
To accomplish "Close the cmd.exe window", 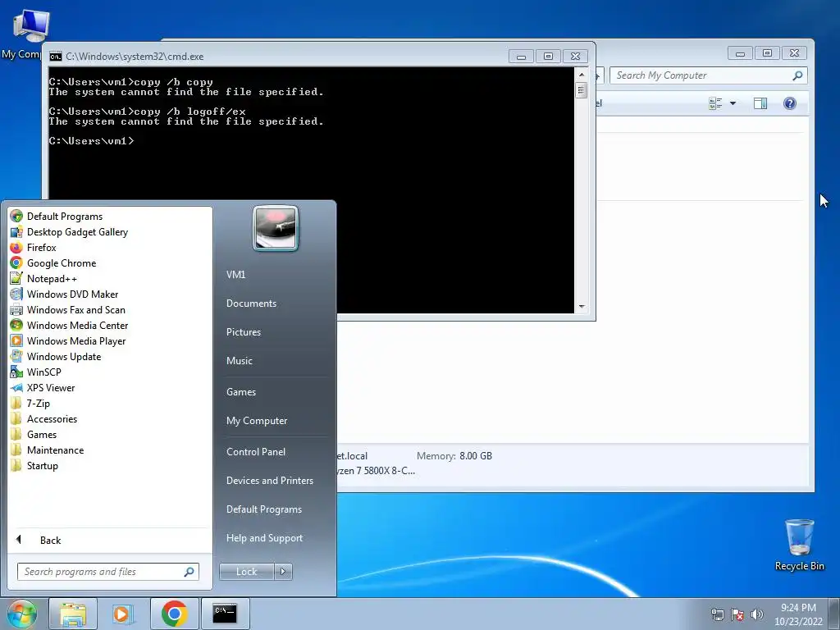I will (x=575, y=57).
